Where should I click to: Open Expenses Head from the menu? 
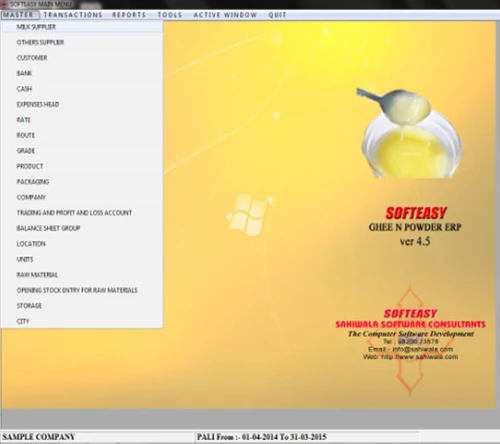[x=82, y=104]
